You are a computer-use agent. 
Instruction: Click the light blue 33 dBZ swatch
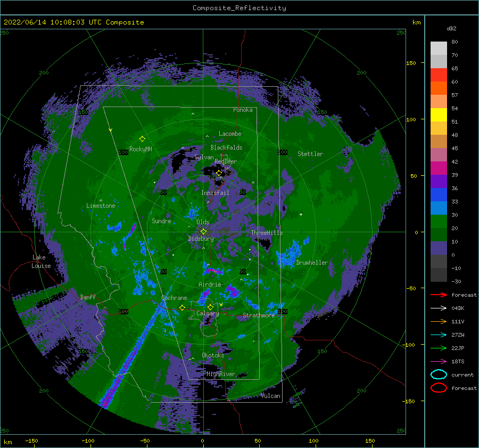(439, 208)
